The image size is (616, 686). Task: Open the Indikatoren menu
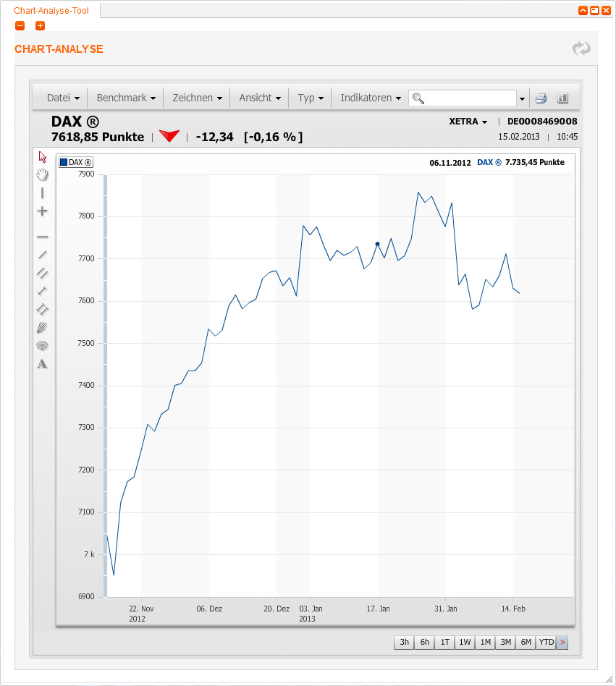tap(371, 98)
